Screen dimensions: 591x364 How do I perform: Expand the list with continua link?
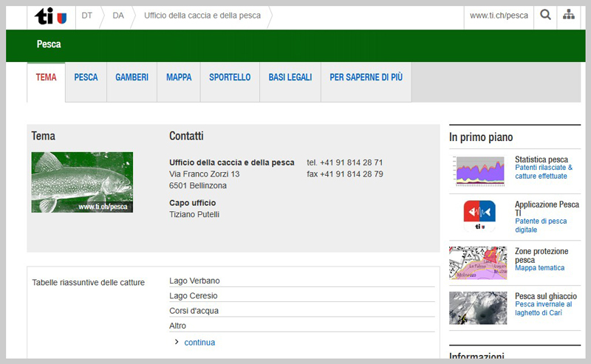point(199,343)
